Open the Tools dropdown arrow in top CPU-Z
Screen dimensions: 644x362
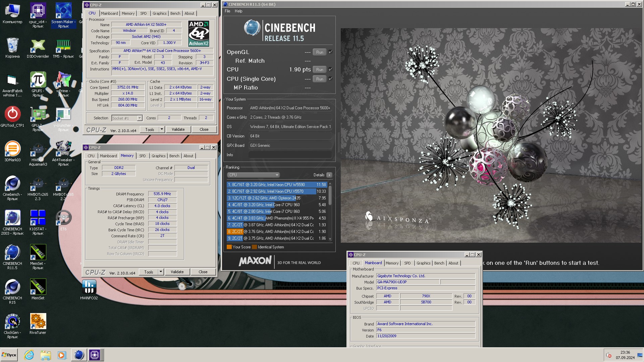pos(162,129)
